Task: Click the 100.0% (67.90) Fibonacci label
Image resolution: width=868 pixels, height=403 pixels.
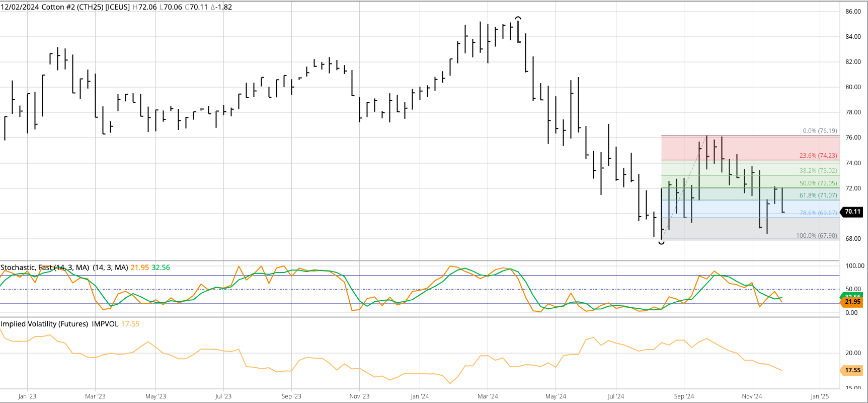Action: (816, 236)
